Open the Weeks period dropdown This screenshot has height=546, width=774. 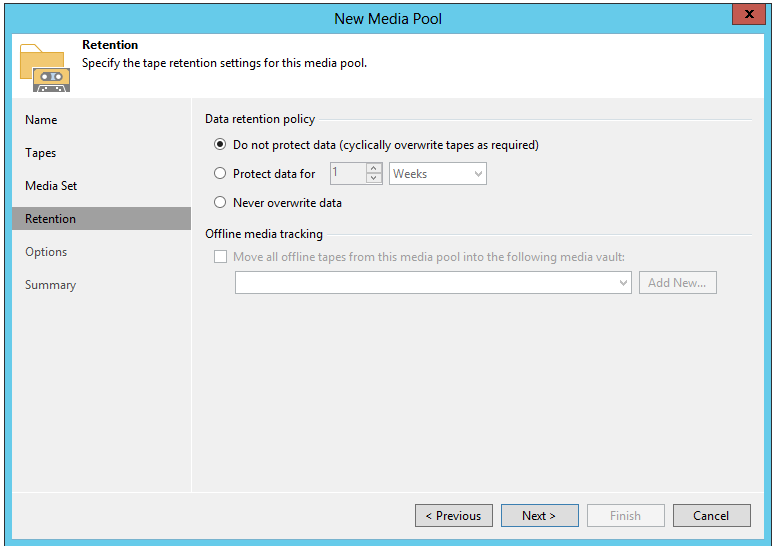click(x=438, y=174)
